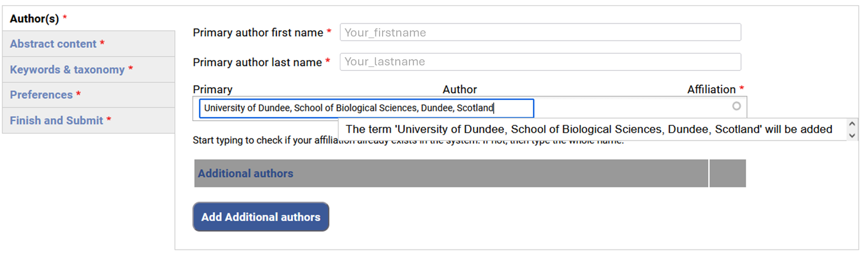Open the Preferences tab

pos(42,95)
